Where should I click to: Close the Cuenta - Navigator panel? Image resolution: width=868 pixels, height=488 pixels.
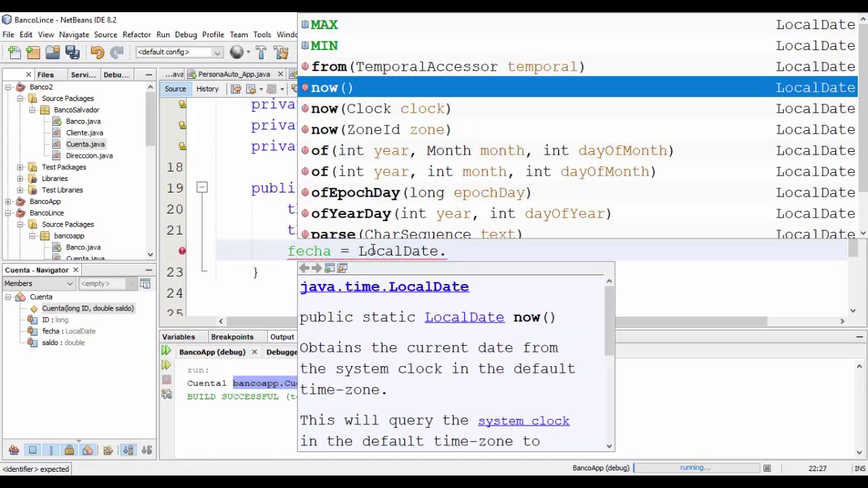click(x=75, y=270)
